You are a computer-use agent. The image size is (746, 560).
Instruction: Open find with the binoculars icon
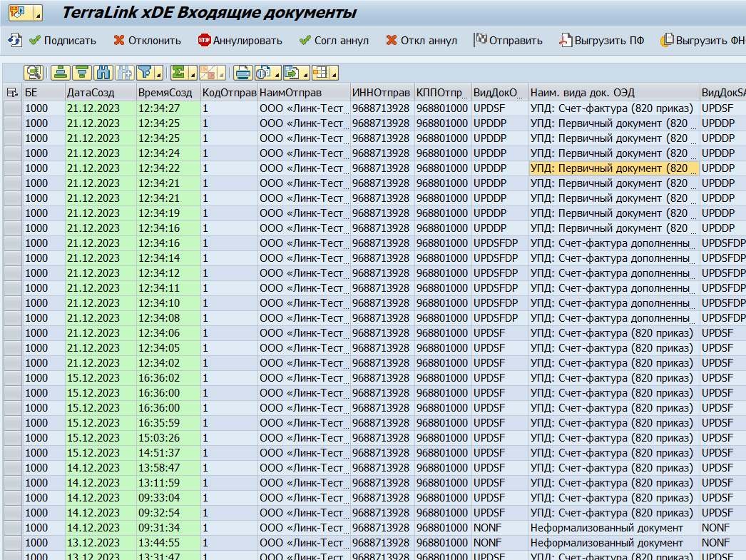pos(103,72)
